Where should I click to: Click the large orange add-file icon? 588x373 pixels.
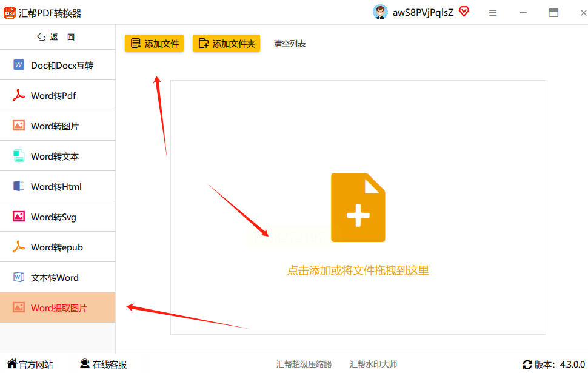[358, 207]
